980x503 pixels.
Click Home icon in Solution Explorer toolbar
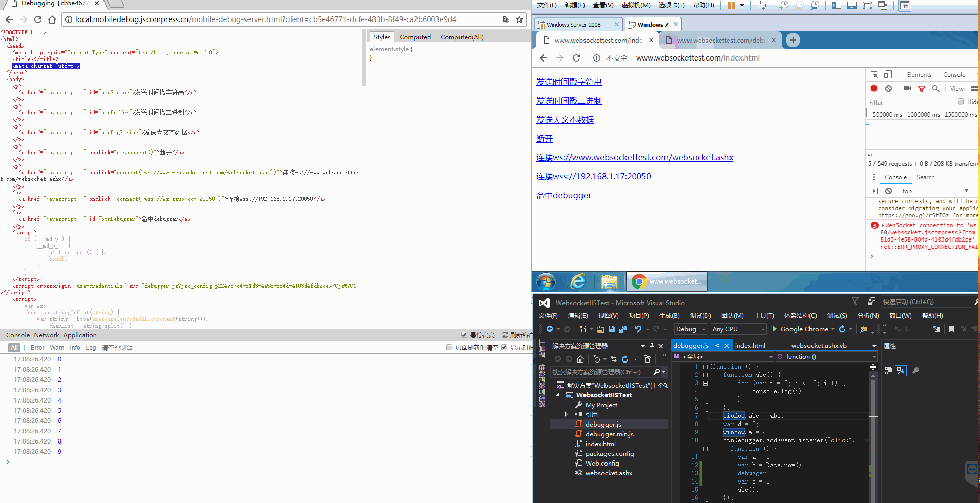coord(580,359)
